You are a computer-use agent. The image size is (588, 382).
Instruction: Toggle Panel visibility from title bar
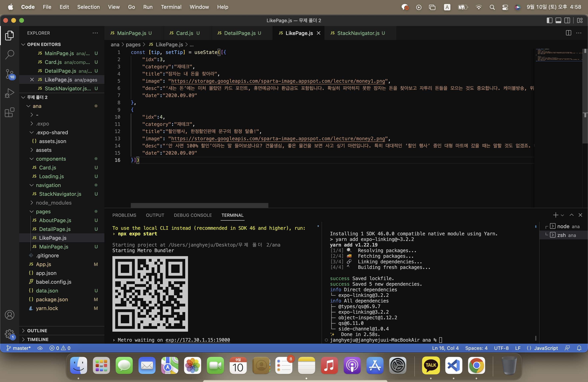coord(558,21)
